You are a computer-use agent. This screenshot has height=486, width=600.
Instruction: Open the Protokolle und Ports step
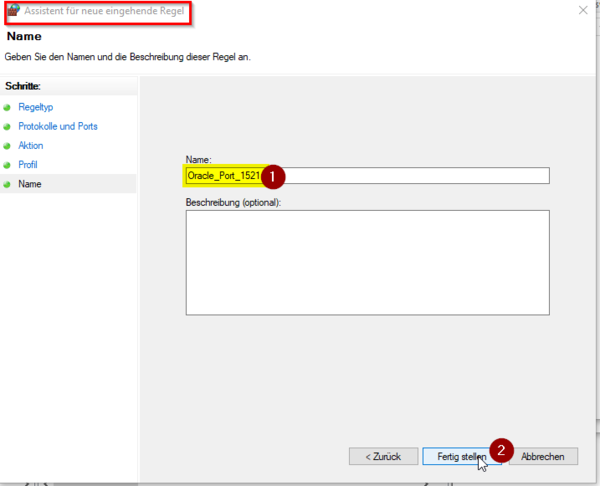pyautogui.click(x=57, y=127)
